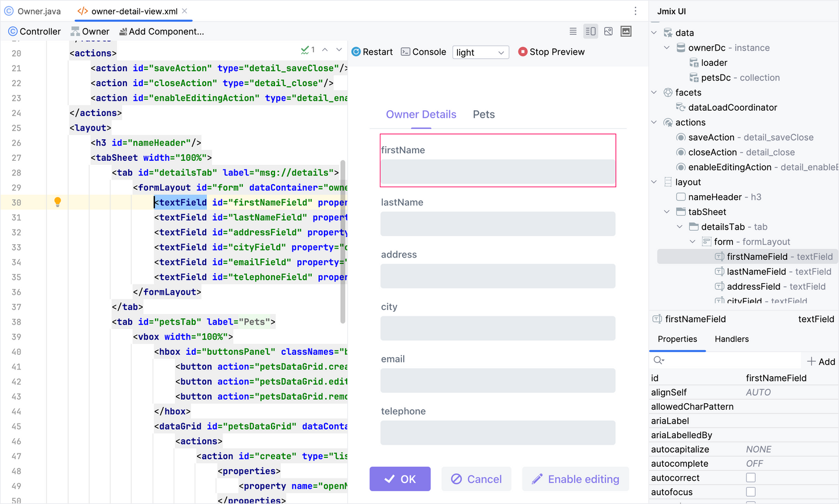This screenshot has height=504, width=839.
Task: Click the properties search field
Action: click(725, 361)
